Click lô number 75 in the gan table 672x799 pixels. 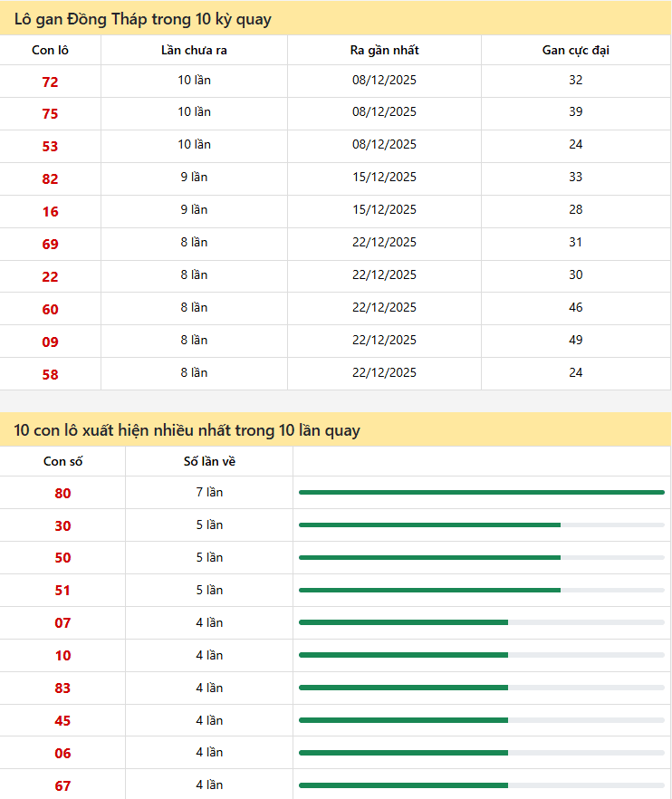50,113
